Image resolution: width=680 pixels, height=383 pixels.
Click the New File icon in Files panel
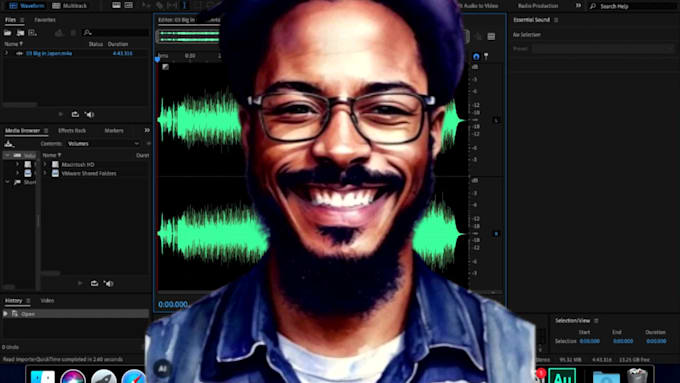(x=33, y=33)
